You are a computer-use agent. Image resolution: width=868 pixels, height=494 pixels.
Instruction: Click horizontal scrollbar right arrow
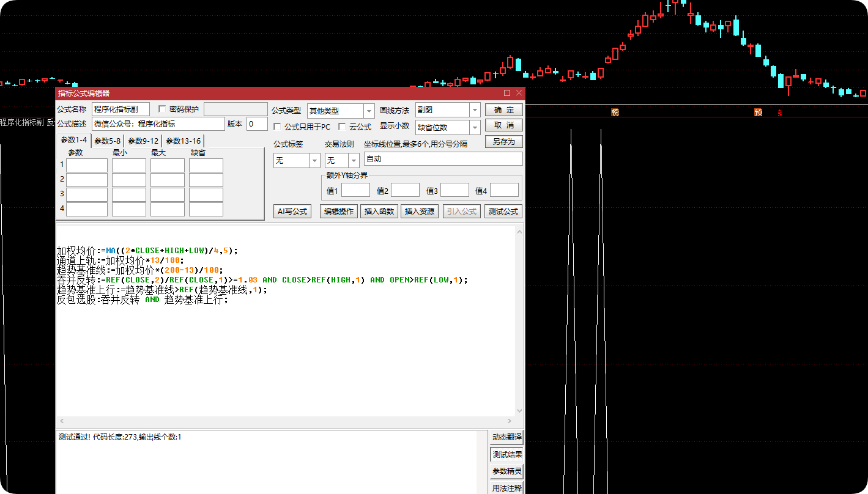pyautogui.click(x=510, y=421)
